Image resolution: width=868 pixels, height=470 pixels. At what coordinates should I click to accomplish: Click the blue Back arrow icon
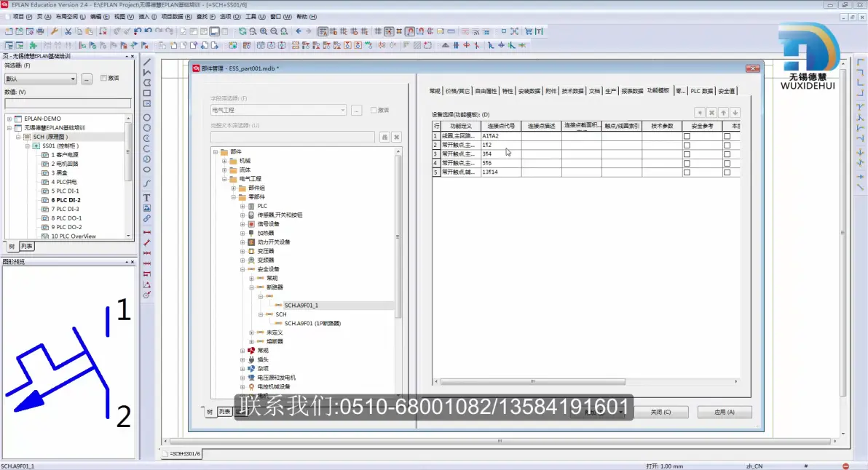[x=299, y=31]
